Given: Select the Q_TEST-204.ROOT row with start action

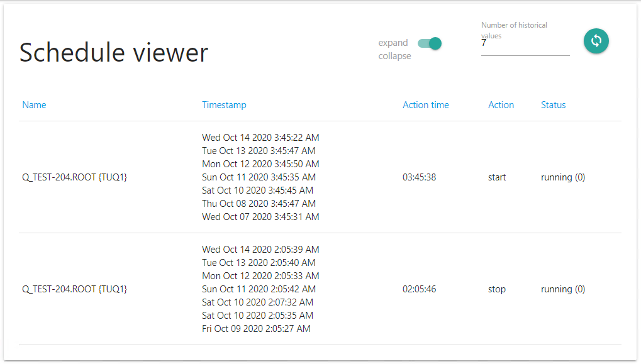Looking at the screenshot, I should (75, 177).
